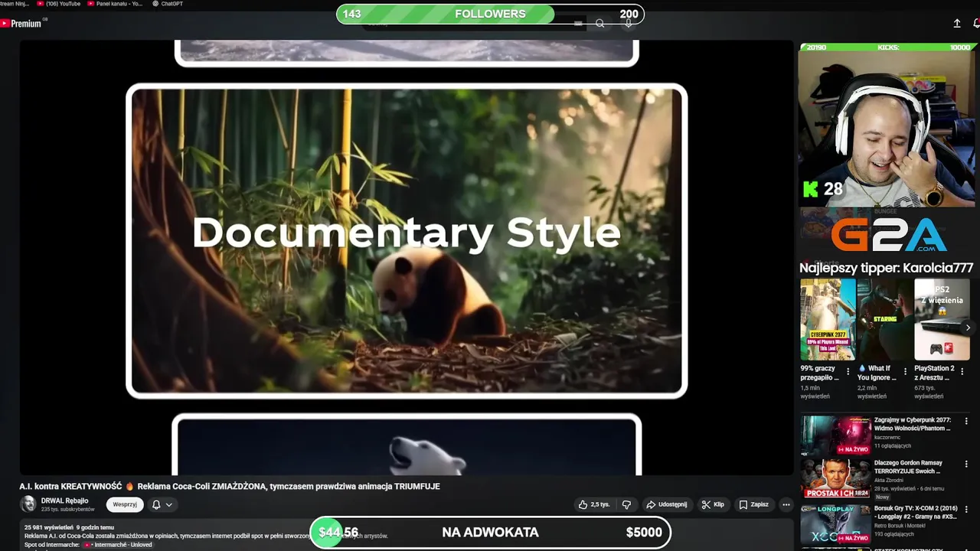Click the '25 981 wyświetleń' description text
The height and width of the screenshot is (551, 980).
point(48,527)
